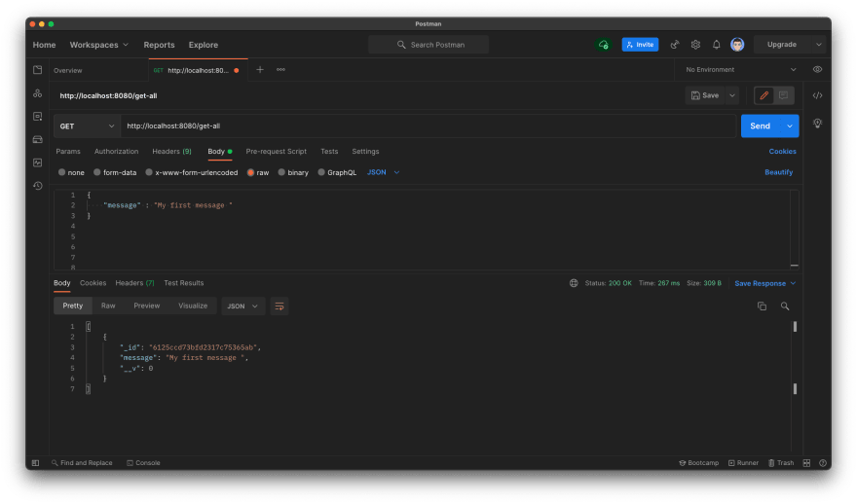Open the request Headers (9) tab
The image size is (857, 504).
[x=171, y=152]
